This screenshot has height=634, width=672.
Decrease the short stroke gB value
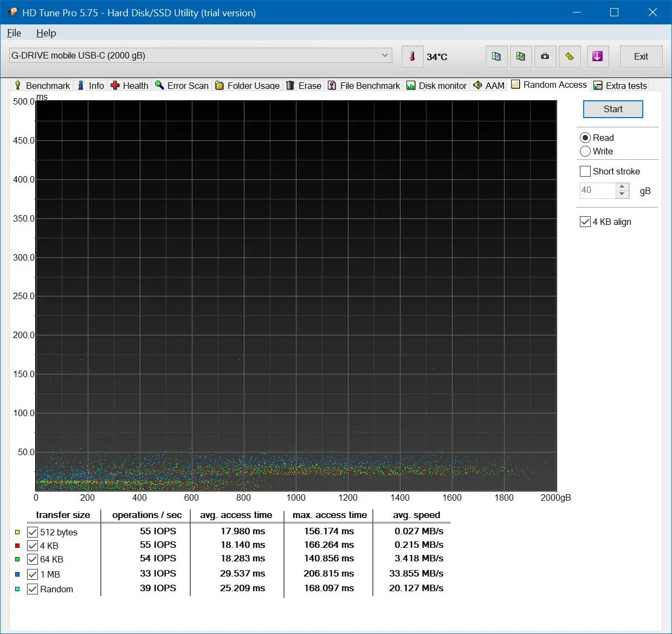[622, 194]
